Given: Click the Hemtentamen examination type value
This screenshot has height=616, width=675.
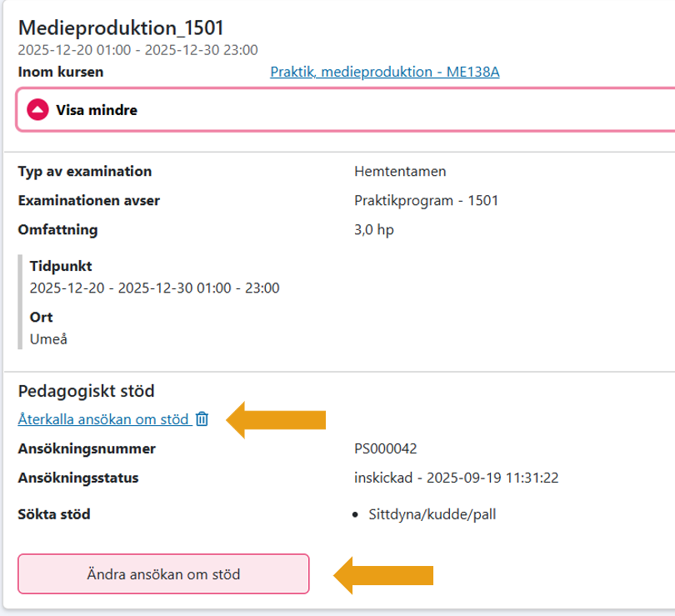Looking at the screenshot, I should tap(400, 172).
